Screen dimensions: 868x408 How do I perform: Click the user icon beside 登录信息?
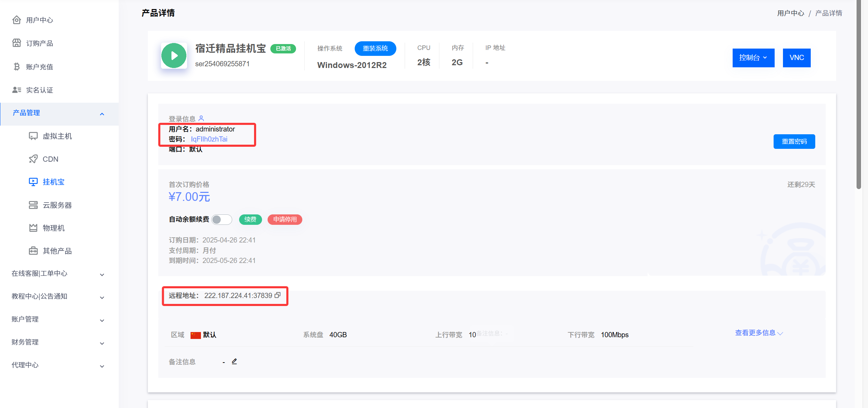pos(201,119)
